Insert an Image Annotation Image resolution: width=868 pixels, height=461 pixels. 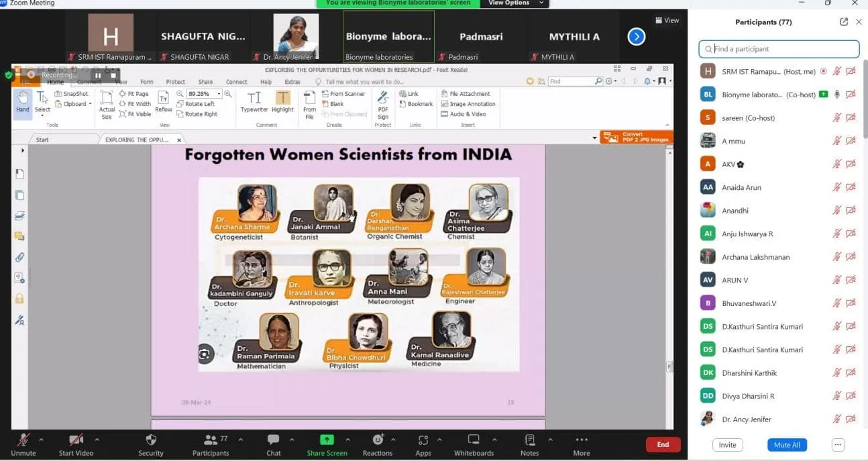468,104
